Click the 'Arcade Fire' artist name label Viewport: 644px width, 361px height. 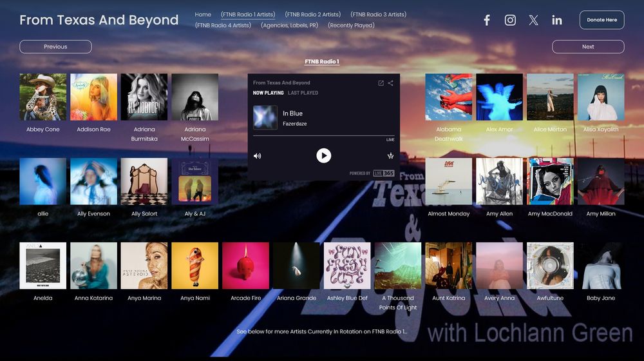[x=245, y=298]
